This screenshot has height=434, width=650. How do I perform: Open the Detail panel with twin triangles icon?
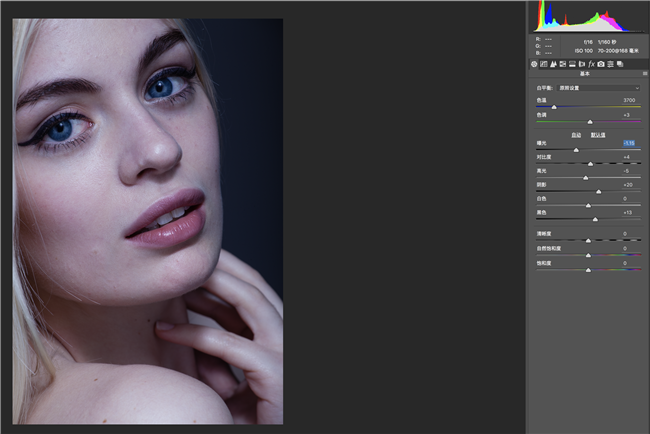coord(553,64)
